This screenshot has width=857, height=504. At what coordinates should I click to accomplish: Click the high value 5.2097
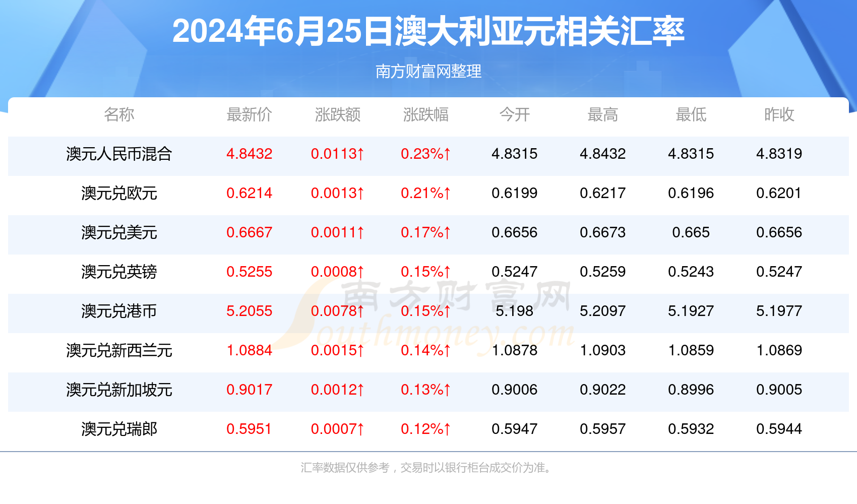(603, 311)
